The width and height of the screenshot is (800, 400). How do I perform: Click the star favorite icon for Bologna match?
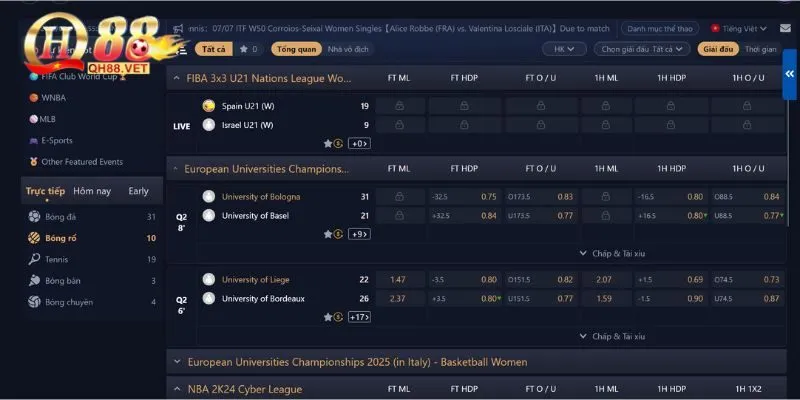tap(327, 234)
